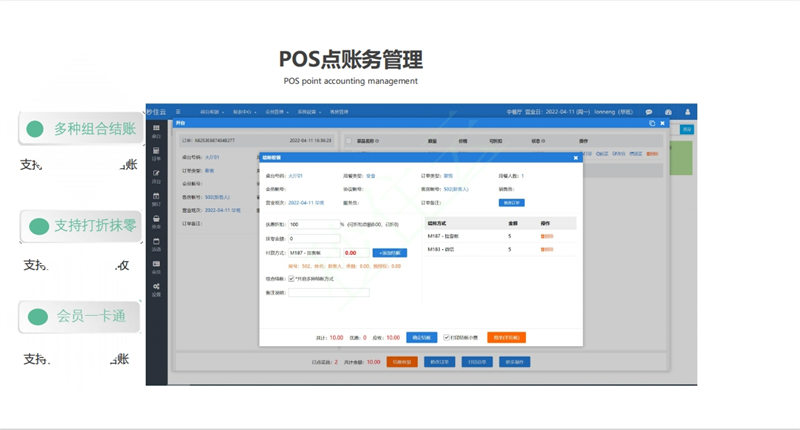The width and height of the screenshot is (800, 430).
Task: Toggle the 打印结账小票 checkbox
Action: tap(447, 338)
